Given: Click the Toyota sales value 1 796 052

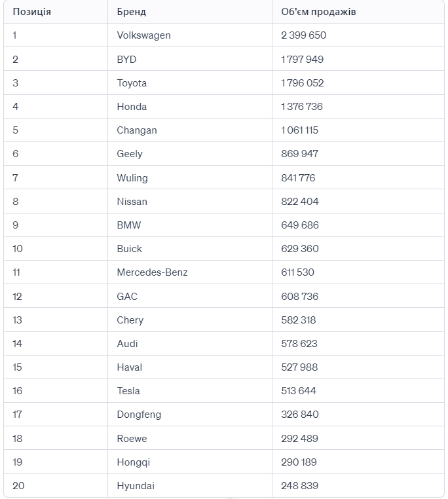Looking at the screenshot, I should point(302,83).
